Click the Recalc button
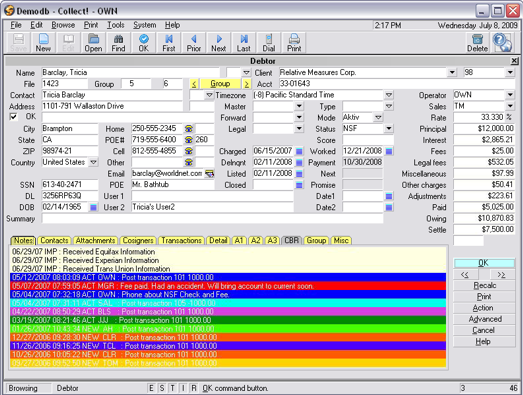 [484, 286]
